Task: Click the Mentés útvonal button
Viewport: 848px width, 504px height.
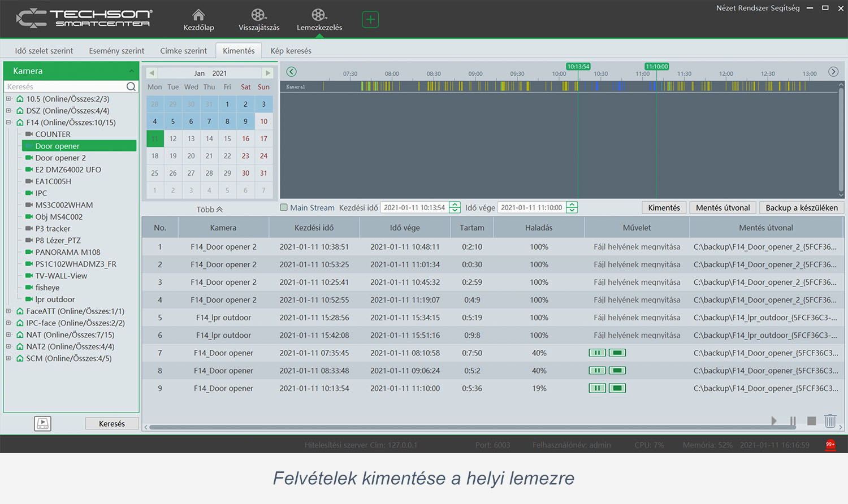Action: [x=722, y=208]
